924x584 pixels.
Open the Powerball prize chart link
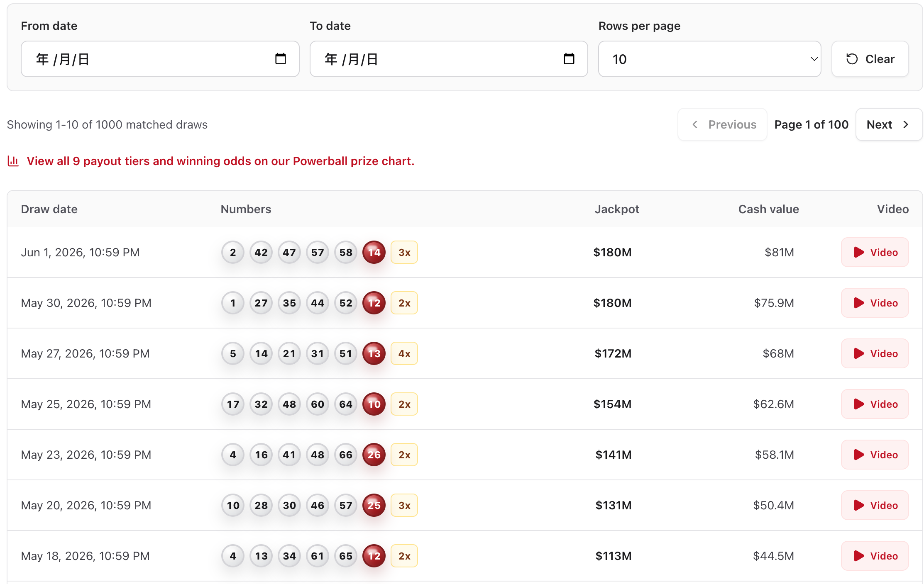click(x=220, y=161)
